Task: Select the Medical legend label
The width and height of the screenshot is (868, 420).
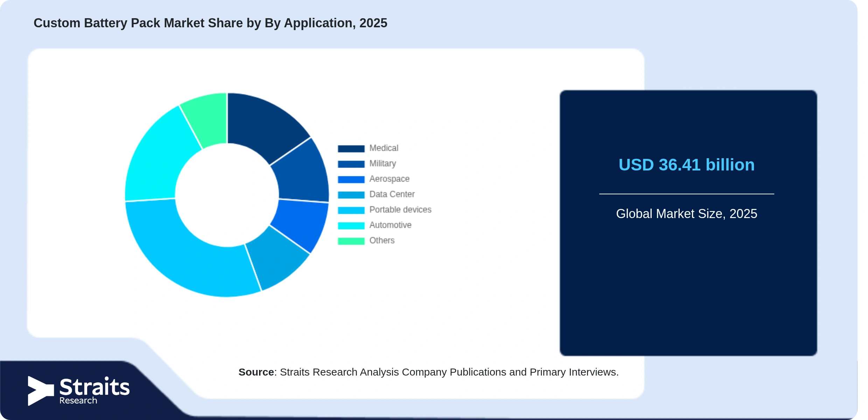Action: (x=384, y=148)
